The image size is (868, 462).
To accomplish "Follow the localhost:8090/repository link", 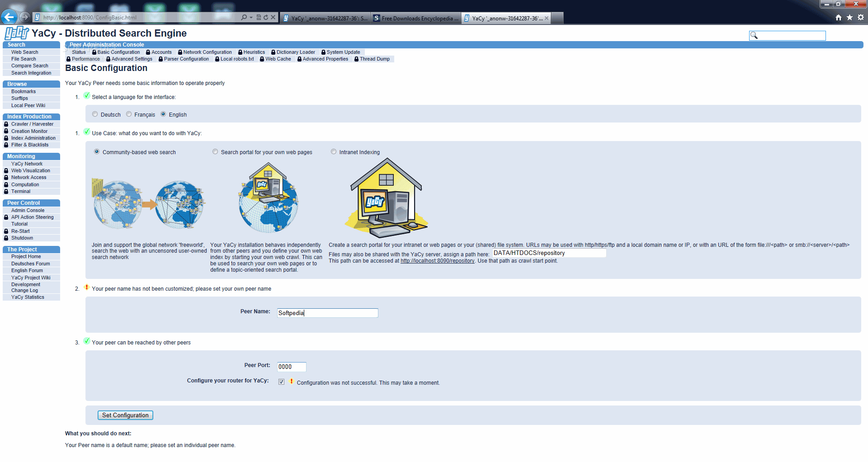I will (x=437, y=261).
